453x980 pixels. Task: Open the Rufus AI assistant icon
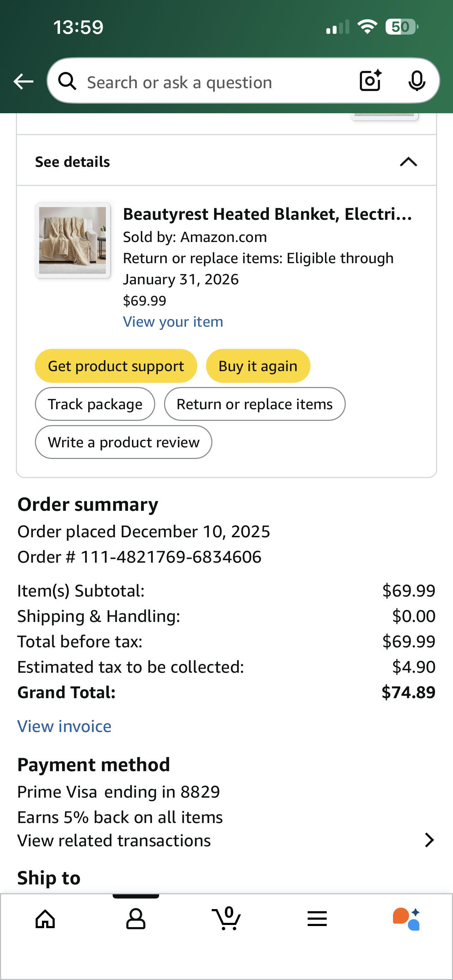click(x=406, y=919)
